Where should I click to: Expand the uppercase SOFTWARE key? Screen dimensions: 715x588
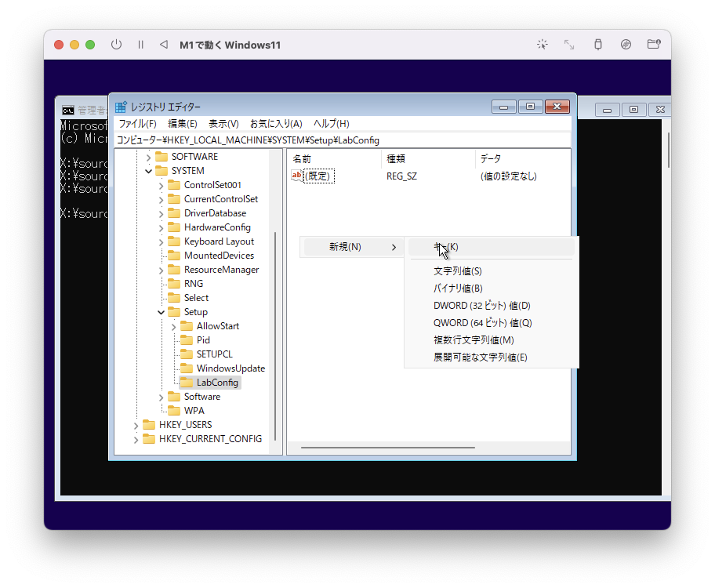pos(149,158)
